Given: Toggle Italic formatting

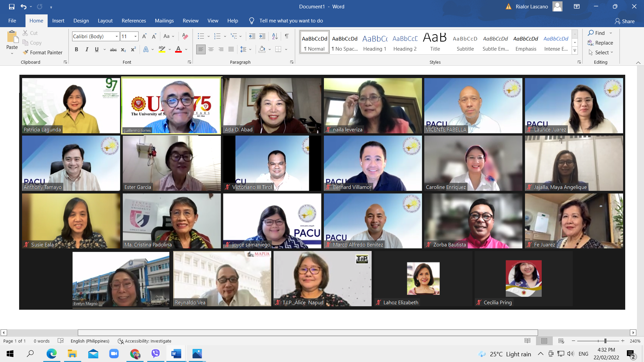Looking at the screenshot, I should (x=87, y=49).
